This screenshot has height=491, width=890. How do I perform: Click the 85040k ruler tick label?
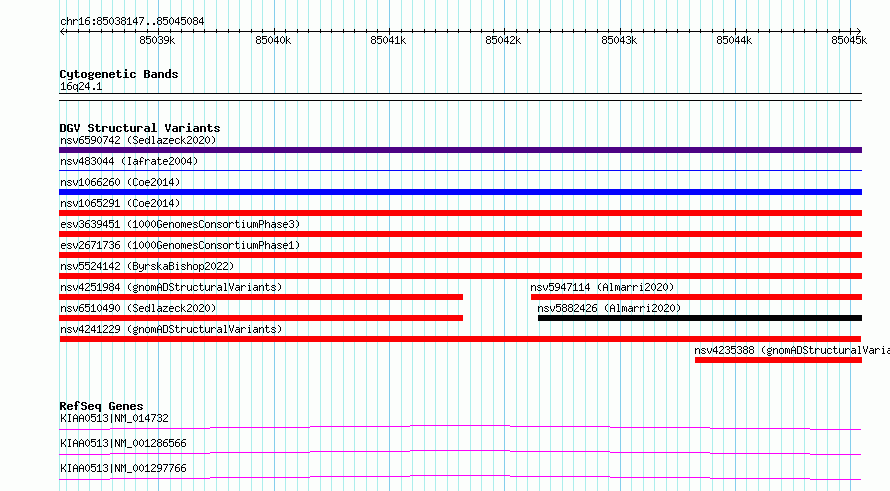coord(273,40)
